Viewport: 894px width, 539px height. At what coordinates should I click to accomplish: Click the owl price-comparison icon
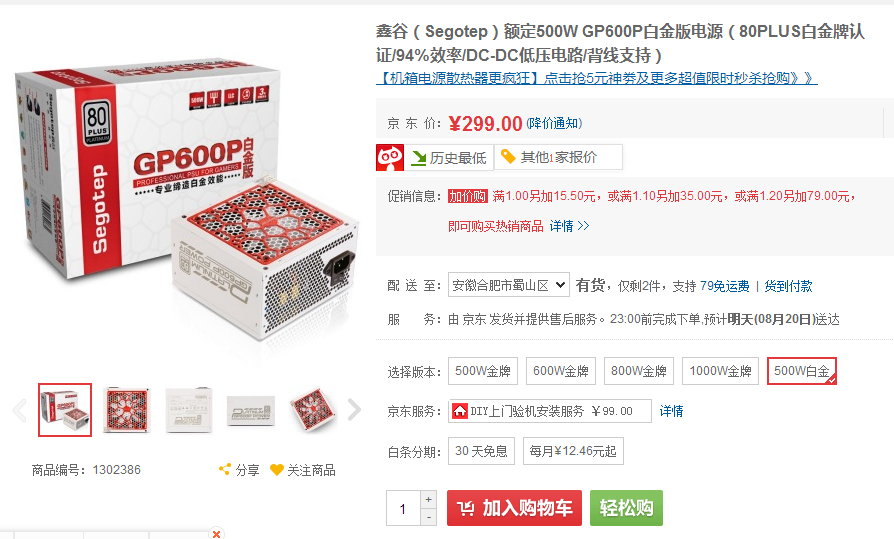click(390, 157)
